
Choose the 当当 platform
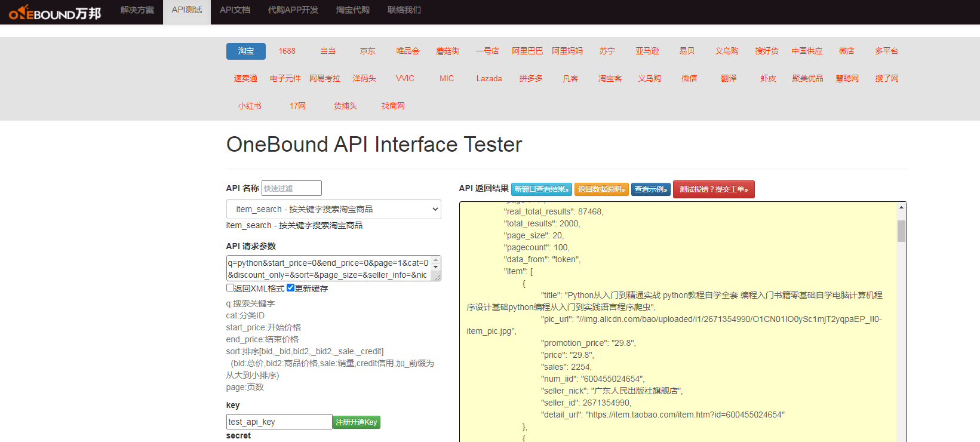pos(328,51)
